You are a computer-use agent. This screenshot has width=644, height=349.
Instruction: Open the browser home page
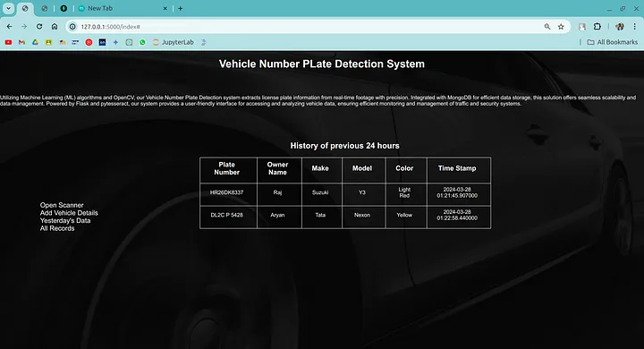click(55, 26)
